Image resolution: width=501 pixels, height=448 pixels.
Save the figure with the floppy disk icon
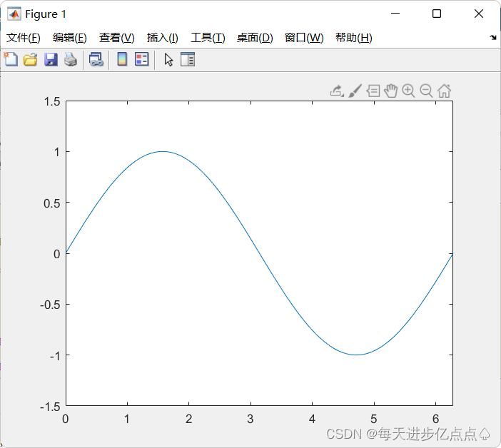(x=51, y=60)
